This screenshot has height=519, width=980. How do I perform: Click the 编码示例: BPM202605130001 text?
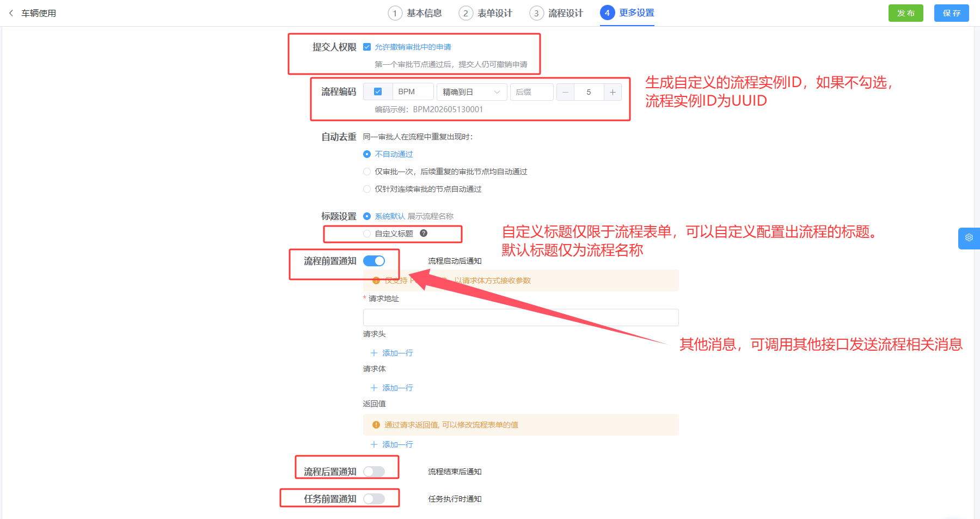[x=428, y=109]
